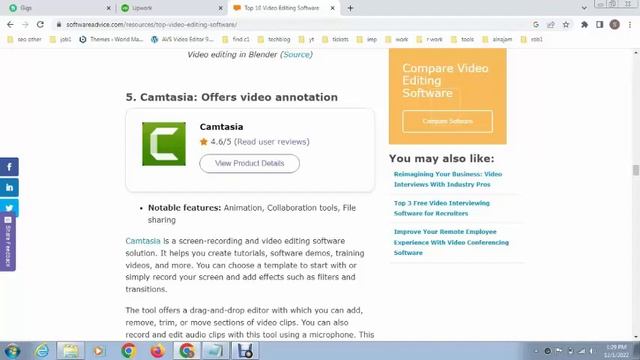Open the 'techblog' bookmarks folder
Screen dimensions: 640x360
(x=274, y=39)
